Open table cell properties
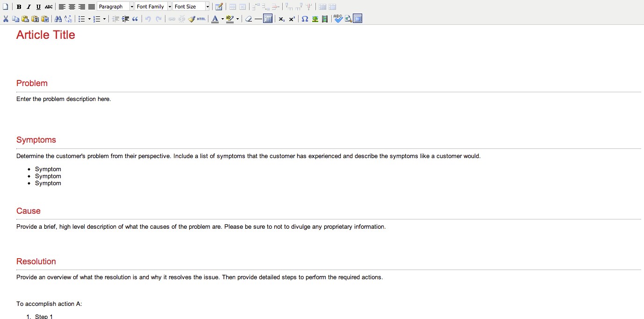 point(243,7)
